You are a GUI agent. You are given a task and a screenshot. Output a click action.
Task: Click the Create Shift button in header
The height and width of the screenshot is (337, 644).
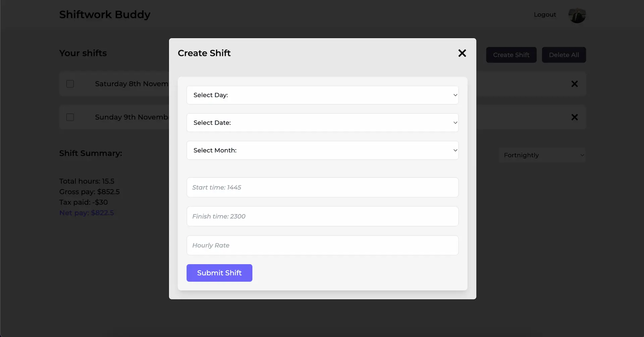coord(511,55)
